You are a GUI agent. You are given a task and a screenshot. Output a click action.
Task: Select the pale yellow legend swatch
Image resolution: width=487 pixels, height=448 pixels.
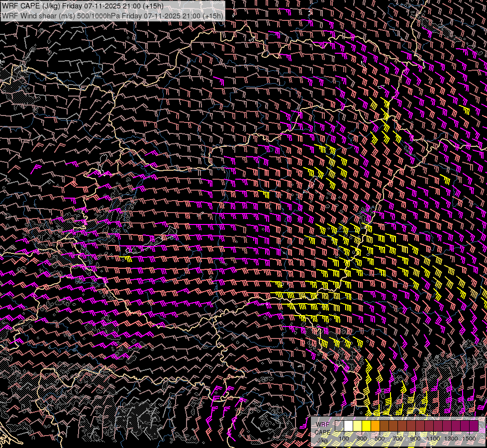pyautogui.click(x=357, y=426)
